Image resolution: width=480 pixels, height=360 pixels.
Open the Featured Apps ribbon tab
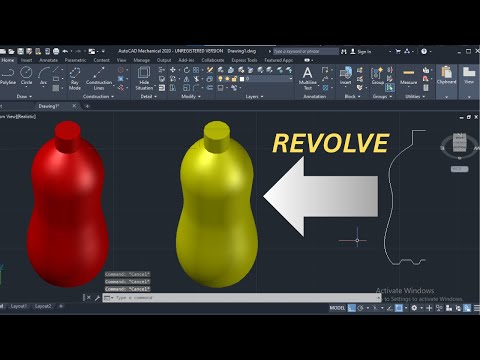(x=279, y=60)
